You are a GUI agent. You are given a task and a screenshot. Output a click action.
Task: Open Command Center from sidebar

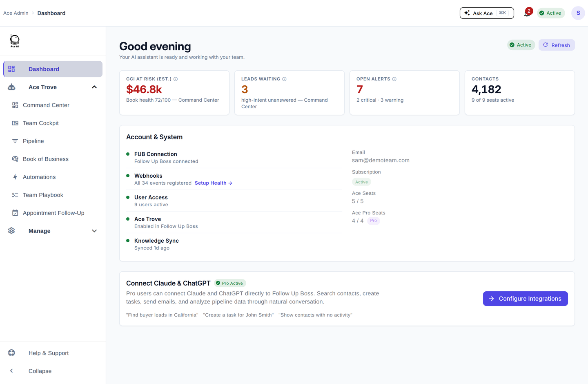(53, 105)
